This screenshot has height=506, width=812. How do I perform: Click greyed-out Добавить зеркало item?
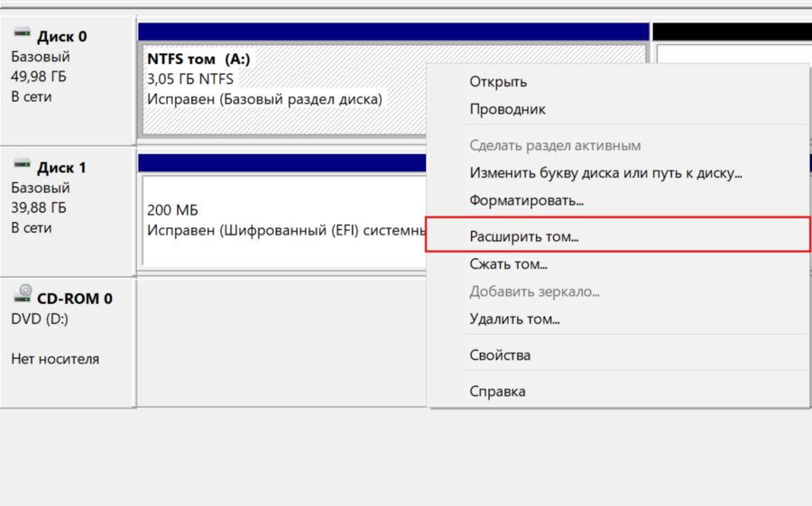point(534,291)
